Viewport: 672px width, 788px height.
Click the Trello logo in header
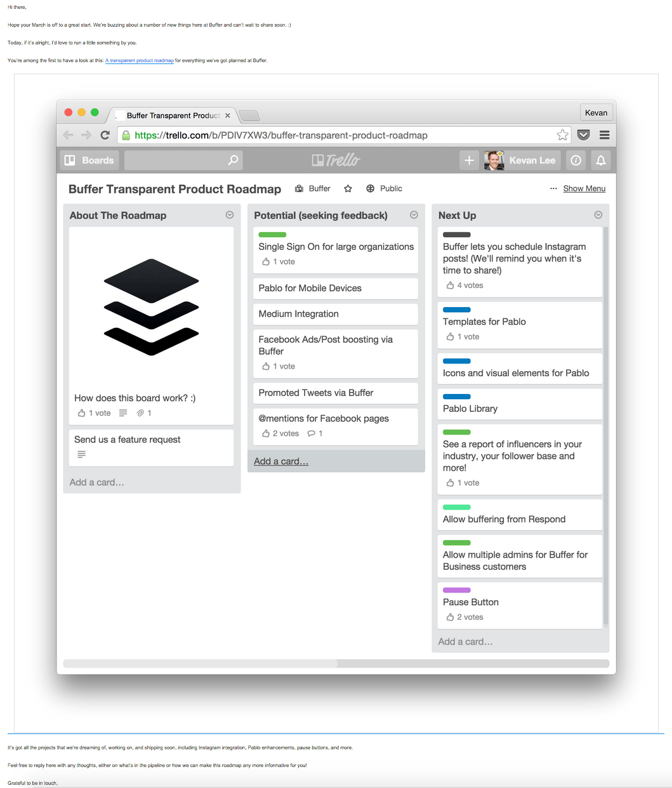(336, 161)
